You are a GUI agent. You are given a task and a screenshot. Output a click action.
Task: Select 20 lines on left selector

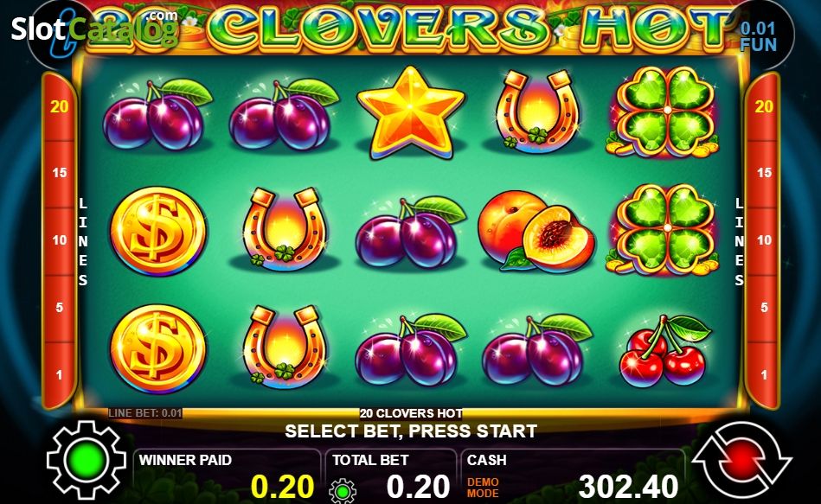point(59,107)
